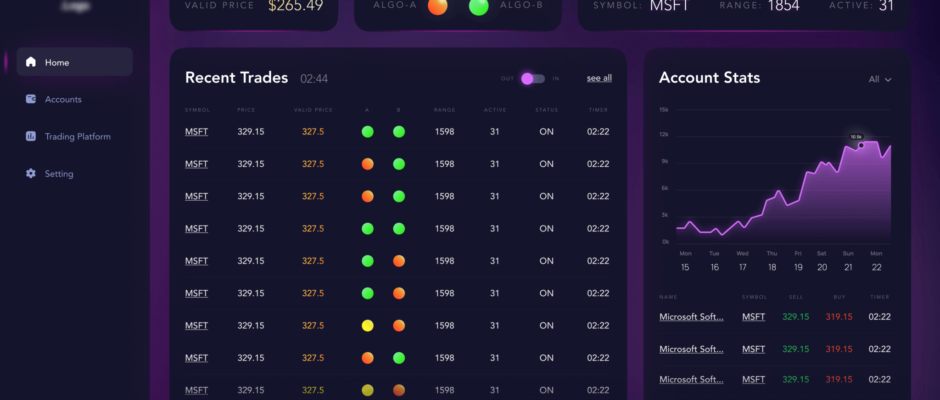Open the MSFT symbol link in the first trade row
The width and height of the screenshot is (940, 400).
coord(196,131)
